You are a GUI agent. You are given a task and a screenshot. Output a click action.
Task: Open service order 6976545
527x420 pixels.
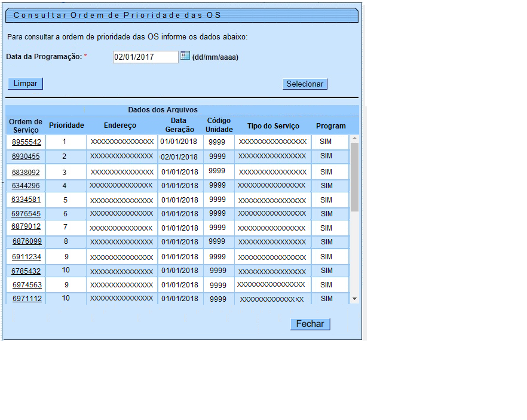click(26, 213)
